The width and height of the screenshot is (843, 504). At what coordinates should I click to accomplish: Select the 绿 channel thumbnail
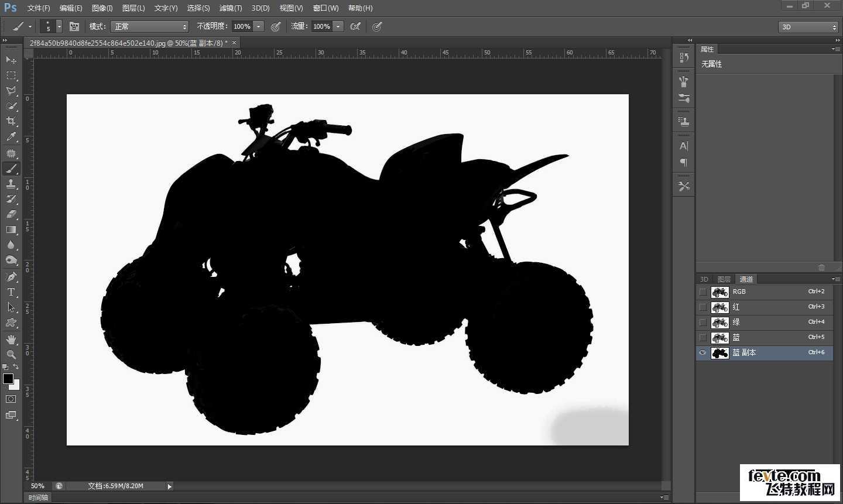719,322
